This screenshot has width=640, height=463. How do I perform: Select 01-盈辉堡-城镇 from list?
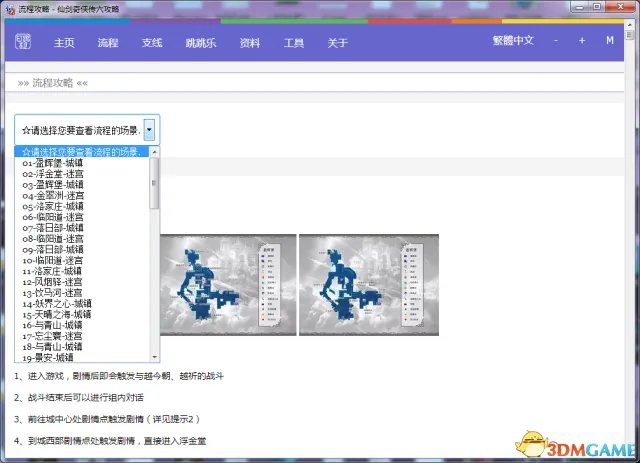coord(82,163)
